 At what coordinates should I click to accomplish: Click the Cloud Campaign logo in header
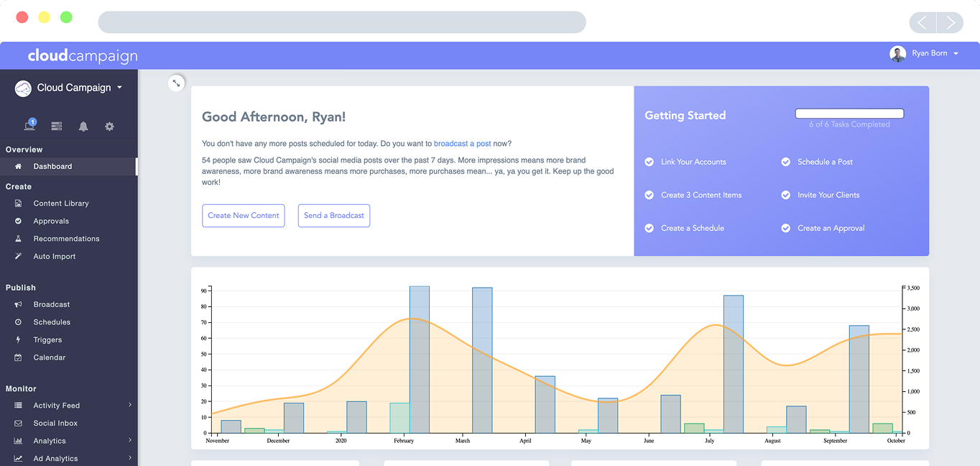pyautogui.click(x=83, y=55)
